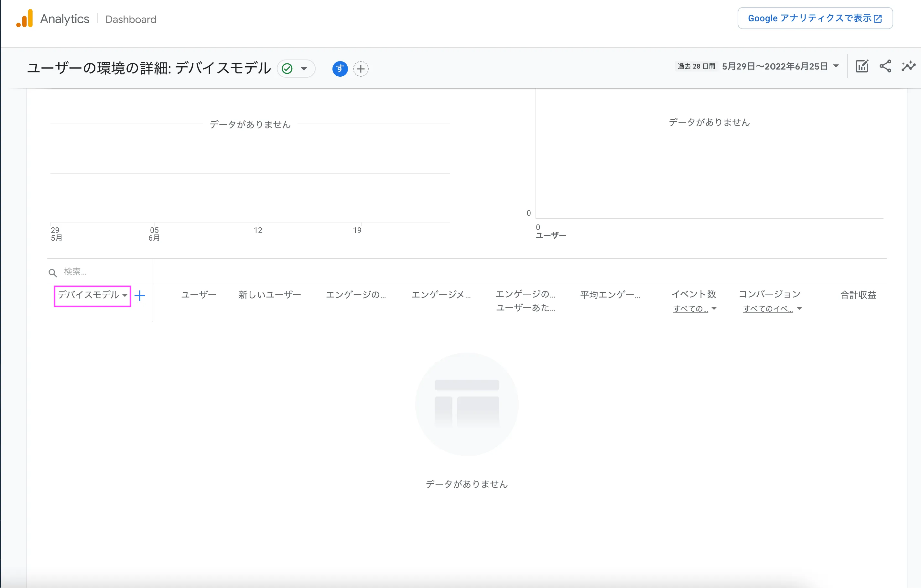Add a comparison with dashed plus icon
This screenshot has width=921, height=588.
[x=361, y=69]
